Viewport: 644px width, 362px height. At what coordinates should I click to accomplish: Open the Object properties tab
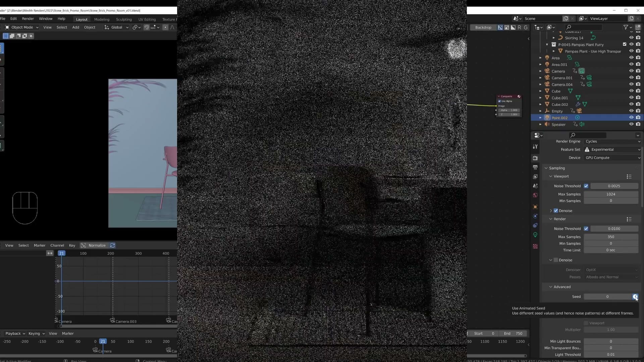point(535,207)
